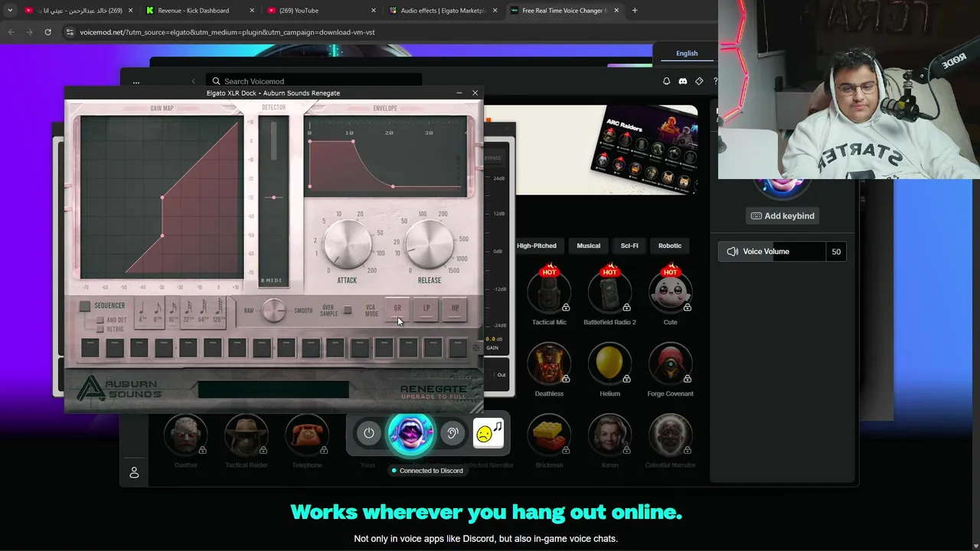Open the soundboard emoji music icon
This screenshot has height=551, width=980.
pos(488,433)
